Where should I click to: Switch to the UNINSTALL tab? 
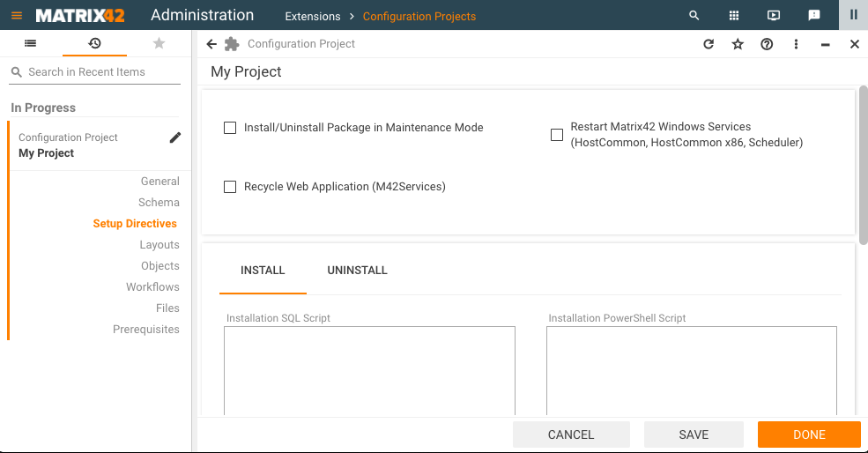tap(357, 271)
